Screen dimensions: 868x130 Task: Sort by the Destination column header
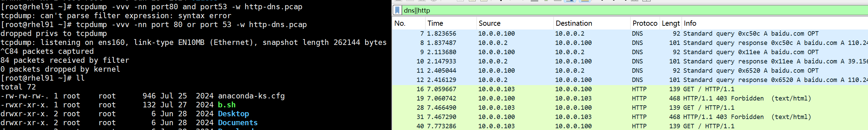coord(592,23)
